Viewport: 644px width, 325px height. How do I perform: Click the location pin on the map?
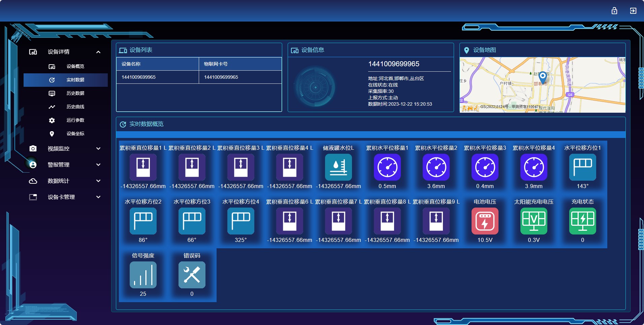pos(543,77)
